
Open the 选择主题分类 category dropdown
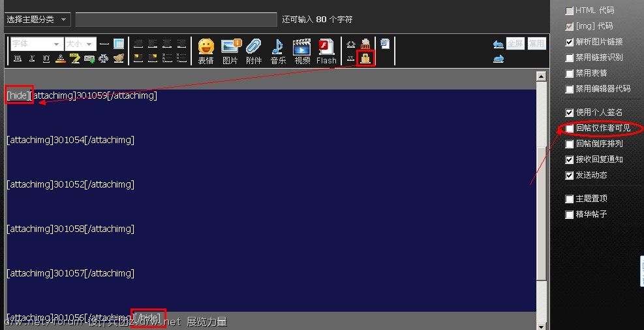(x=37, y=20)
